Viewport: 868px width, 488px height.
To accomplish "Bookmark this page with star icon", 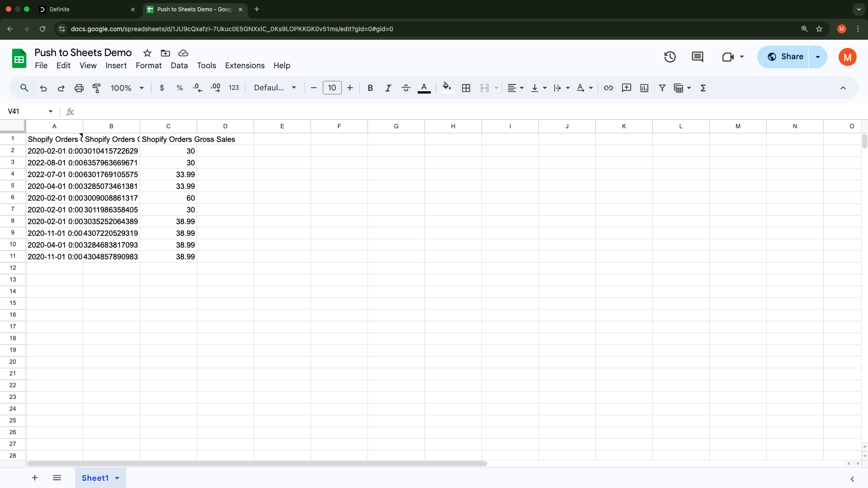I will coord(819,29).
